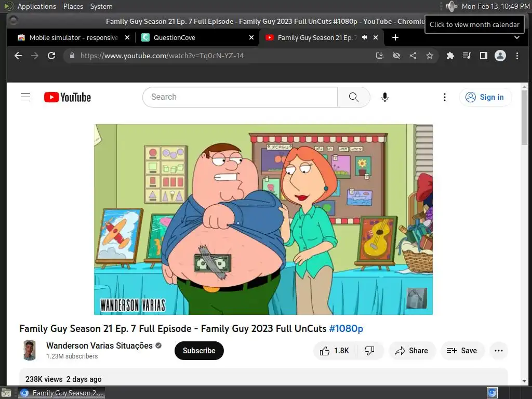
Task: Bookmark this page with the star icon
Action: coord(430,56)
